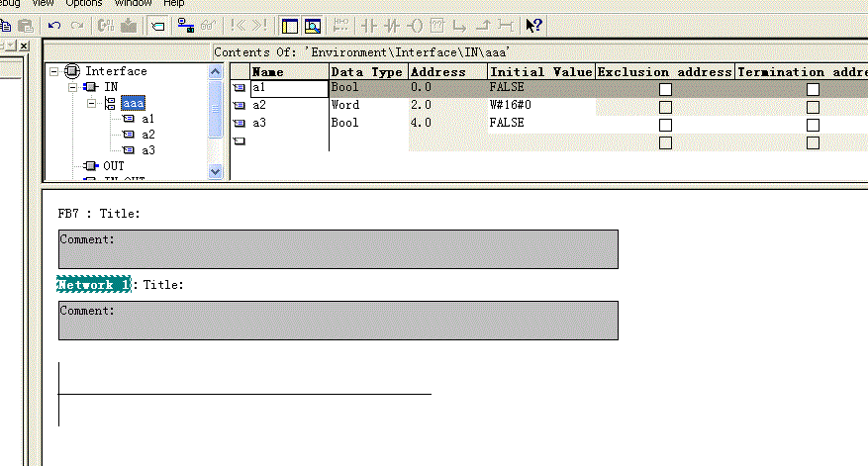The height and width of the screenshot is (466, 868).
Task: Check Exclusion address for row a3
Action: (665, 125)
